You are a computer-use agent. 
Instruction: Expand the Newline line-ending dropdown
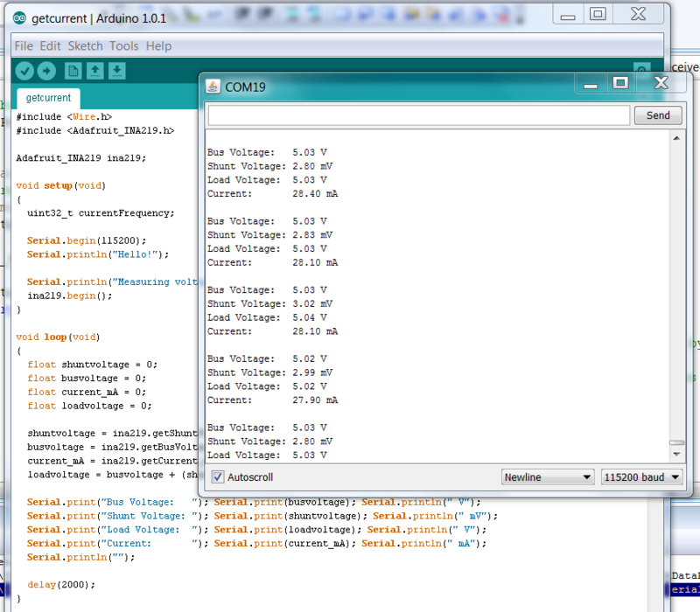pos(548,477)
